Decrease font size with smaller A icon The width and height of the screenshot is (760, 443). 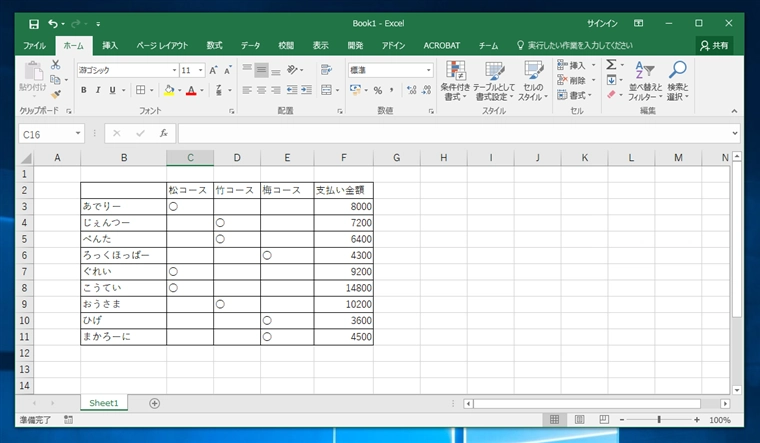227,70
